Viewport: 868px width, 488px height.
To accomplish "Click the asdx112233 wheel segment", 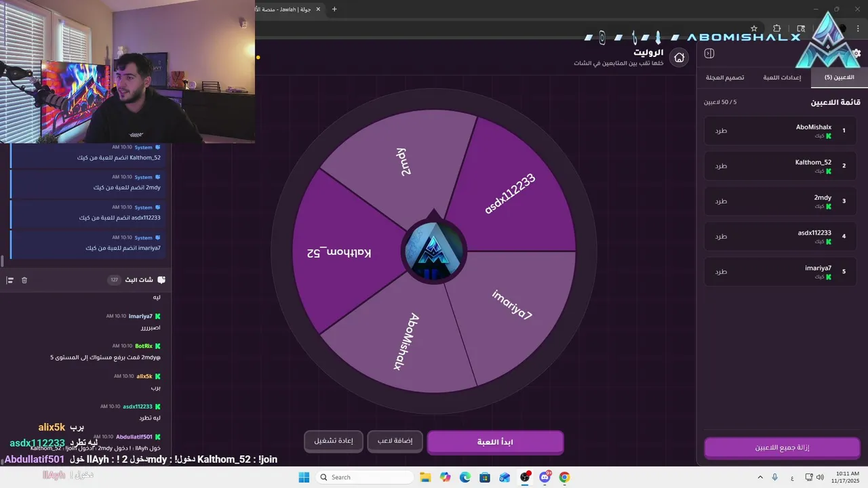I will [x=510, y=193].
